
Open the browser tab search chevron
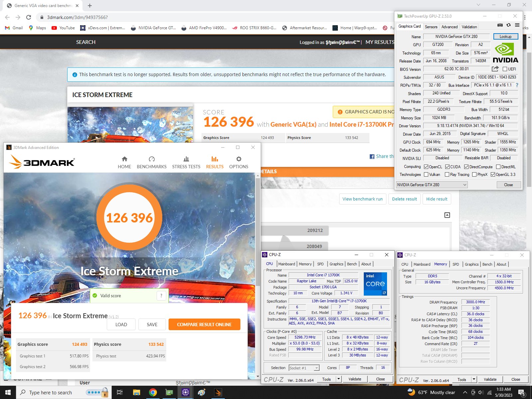(478, 5)
